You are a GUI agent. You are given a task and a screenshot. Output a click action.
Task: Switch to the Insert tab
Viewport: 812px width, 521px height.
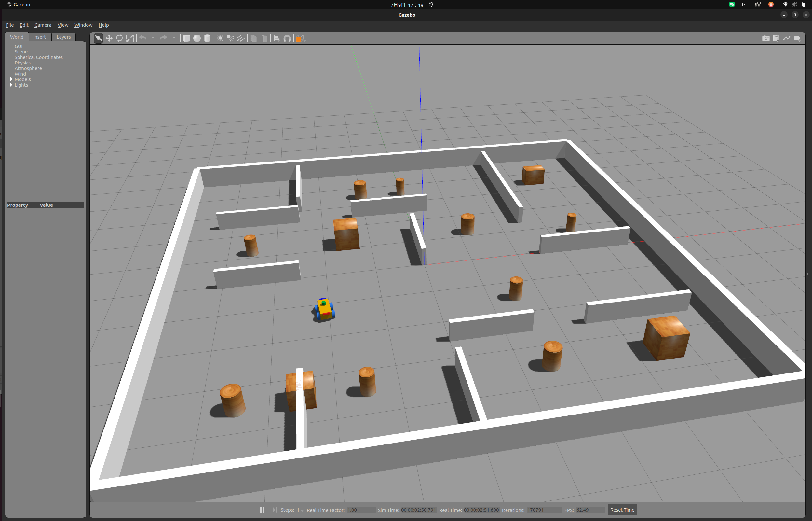tap(40, 37)
